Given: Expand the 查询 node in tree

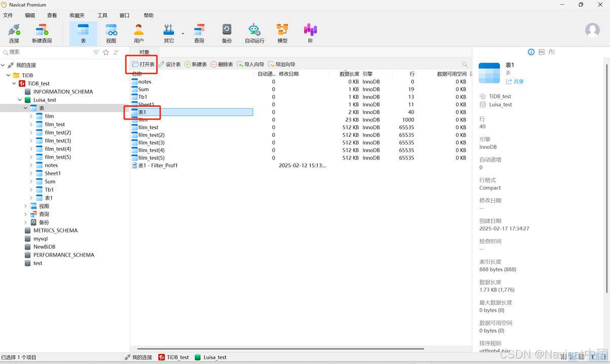Looking at the screenshot, I should tap(25, 214).
